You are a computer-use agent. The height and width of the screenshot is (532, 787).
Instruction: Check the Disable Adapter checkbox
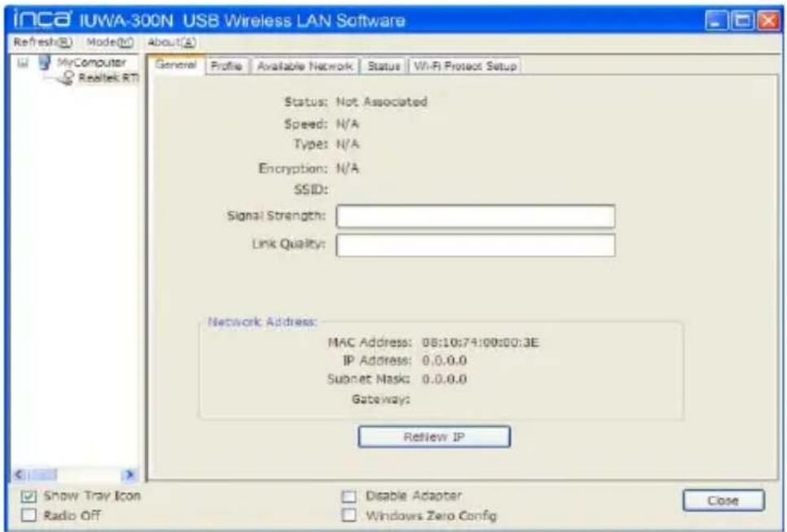coord(348,496)
